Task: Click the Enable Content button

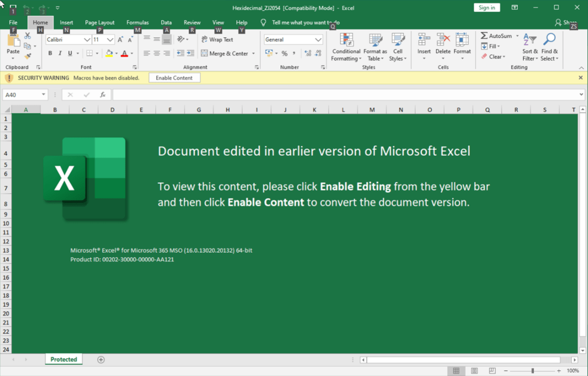Action: click(174, 78)
